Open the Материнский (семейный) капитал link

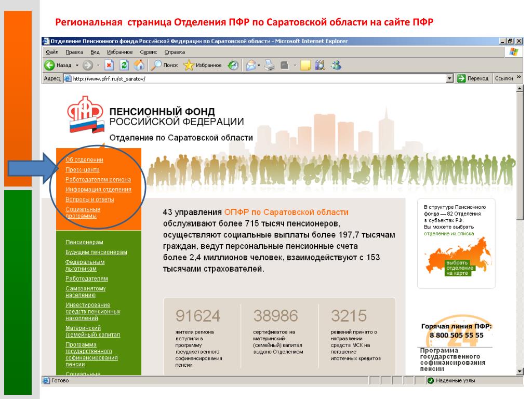coord(93,331)
